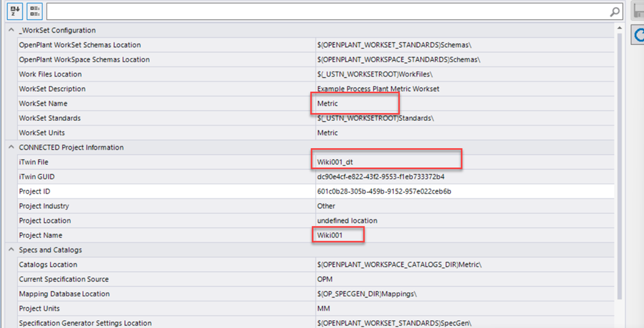Image resolution: width=644 pixels, height=328 pixels.
Task: Select the WorkSet Units label
Action: pyautogui.click(x=42, y=133)
